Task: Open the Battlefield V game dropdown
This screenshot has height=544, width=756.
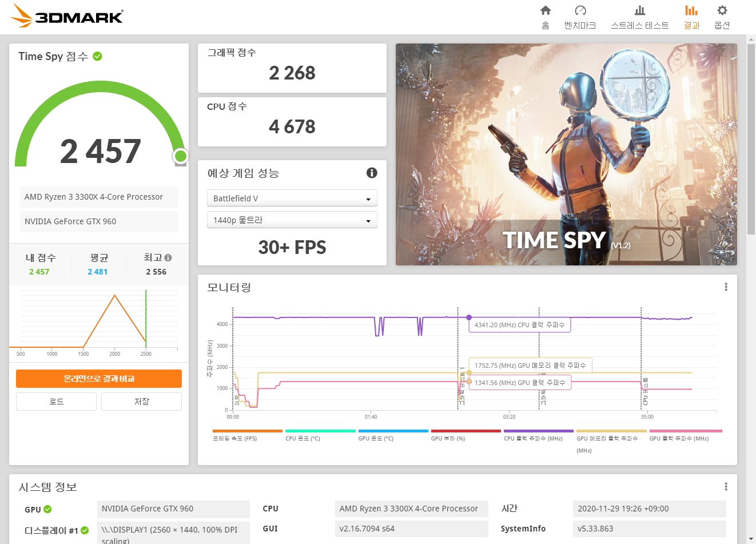Action: [292, 198]
